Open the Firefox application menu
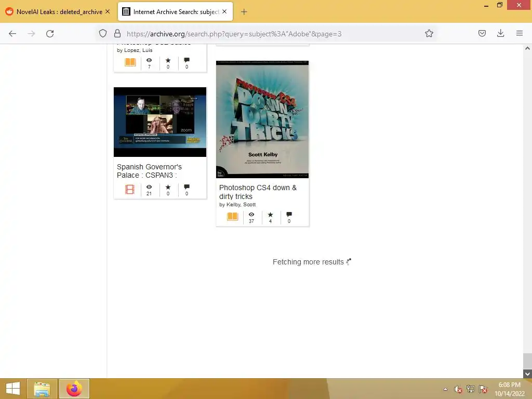Image resolution: width=532 pixels, height=399 pixels. (x=520, y=33)
